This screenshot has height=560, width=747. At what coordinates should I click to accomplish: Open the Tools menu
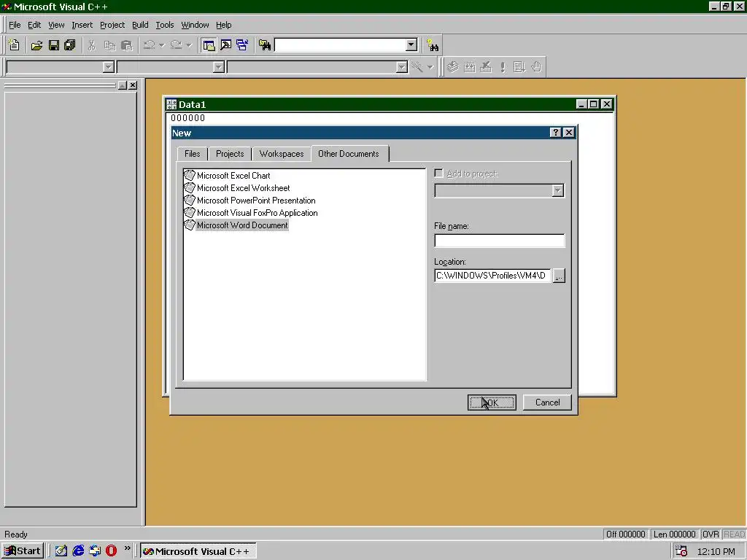point(165,25)
